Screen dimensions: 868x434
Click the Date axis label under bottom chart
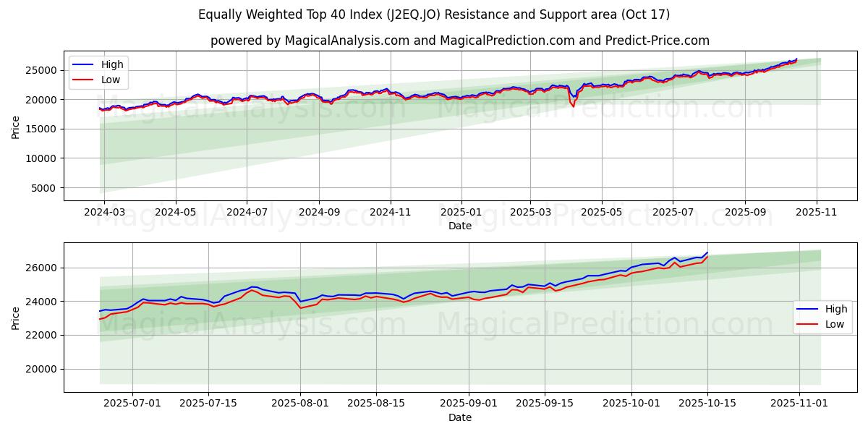459,417
